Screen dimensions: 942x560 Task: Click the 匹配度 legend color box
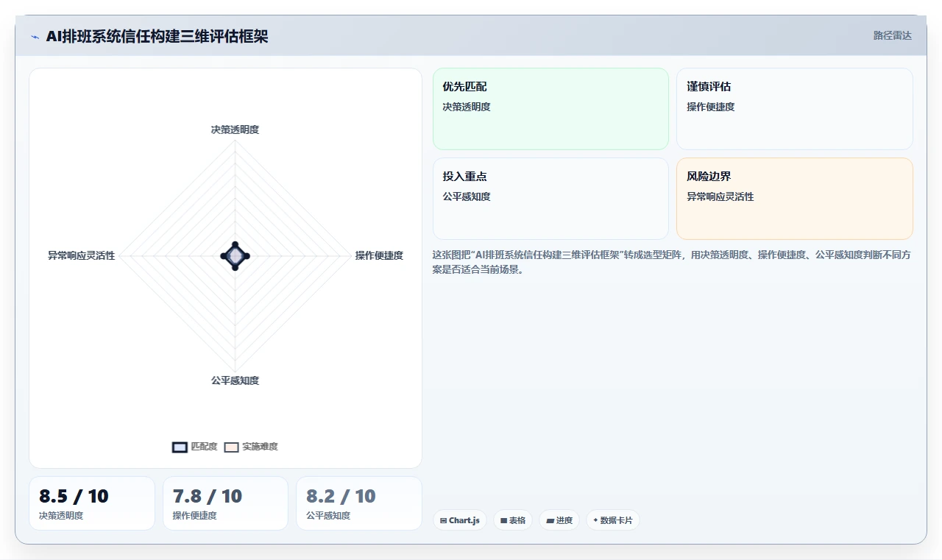click(x=180, y=447)
